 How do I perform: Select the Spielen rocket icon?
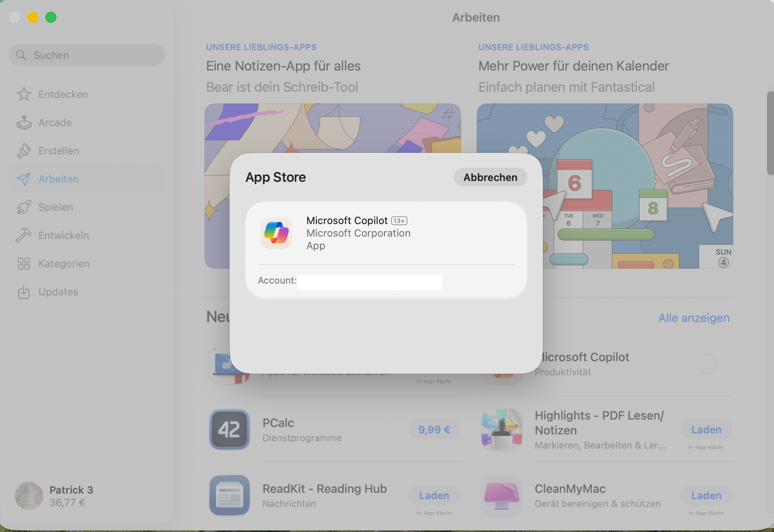coord(24,207)
